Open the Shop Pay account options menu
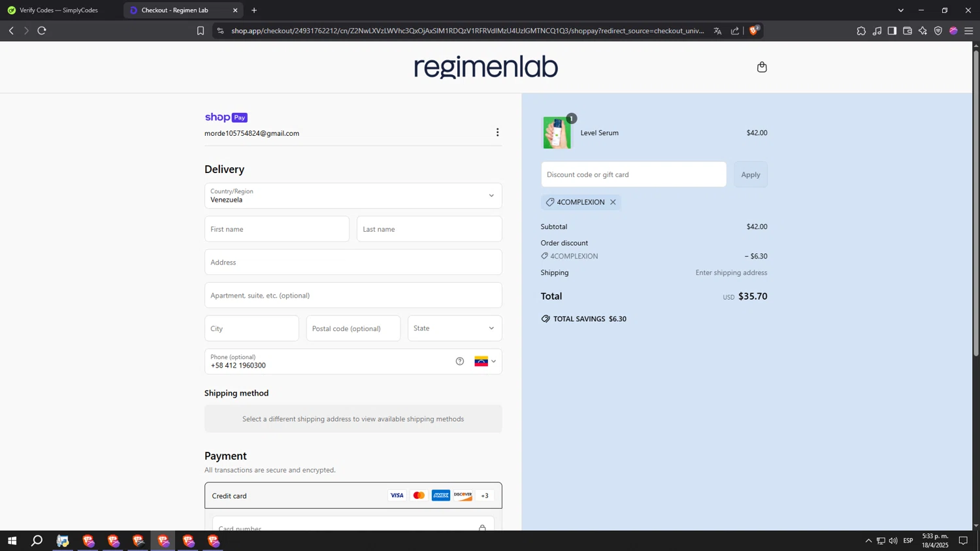This screenshot has width=980, height=551. (497, 133)
